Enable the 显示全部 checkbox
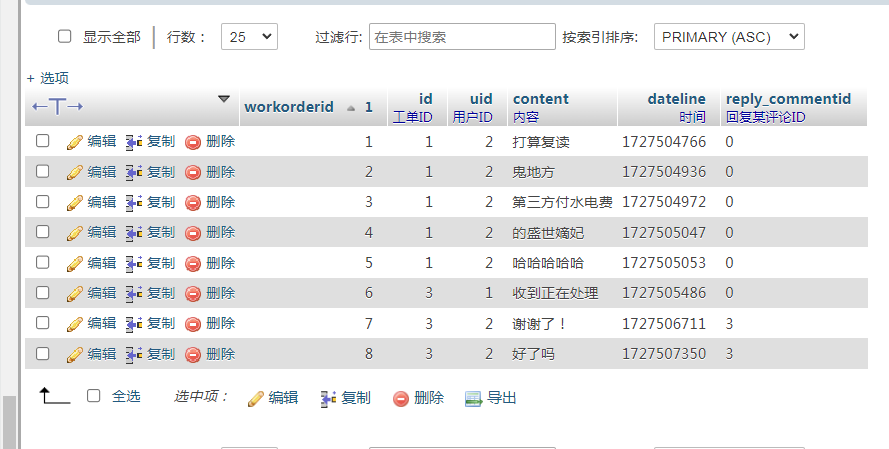Screen dimensions: 889x449 coord(65,36)
